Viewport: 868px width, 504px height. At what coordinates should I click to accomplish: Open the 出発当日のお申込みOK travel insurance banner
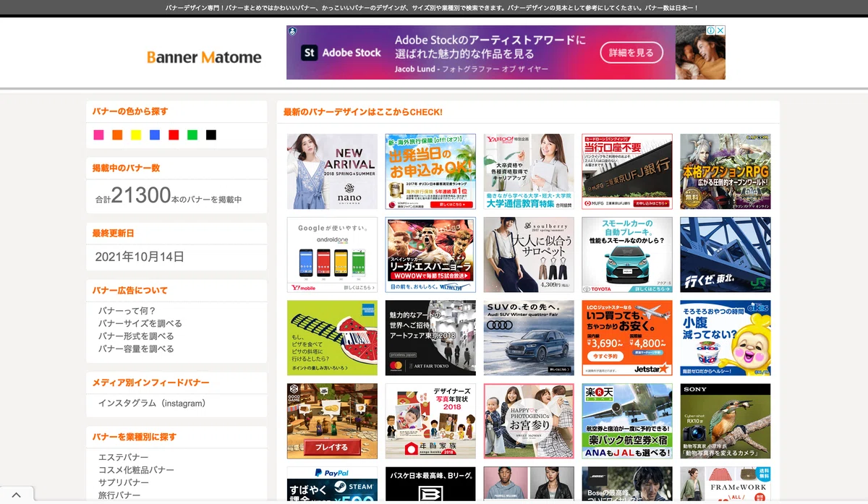pyautogui.click(x=430, y=171)
